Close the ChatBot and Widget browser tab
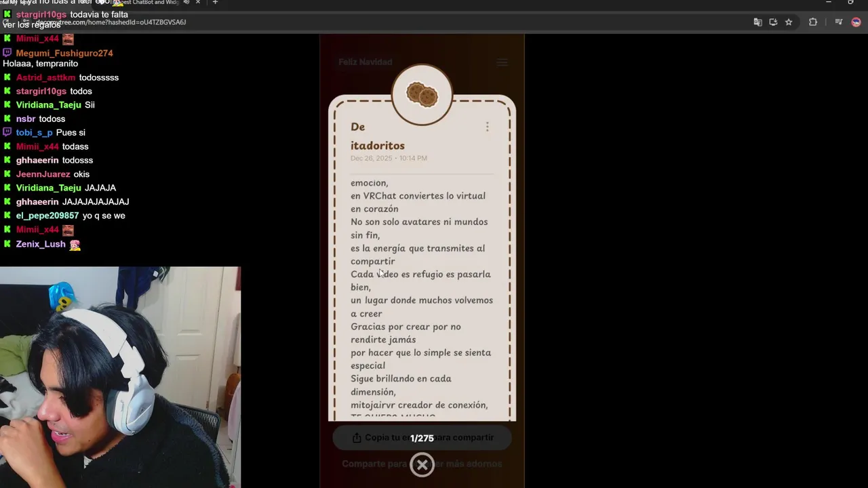The height and width of the screenshot is (488, 868). pos(198,3)
